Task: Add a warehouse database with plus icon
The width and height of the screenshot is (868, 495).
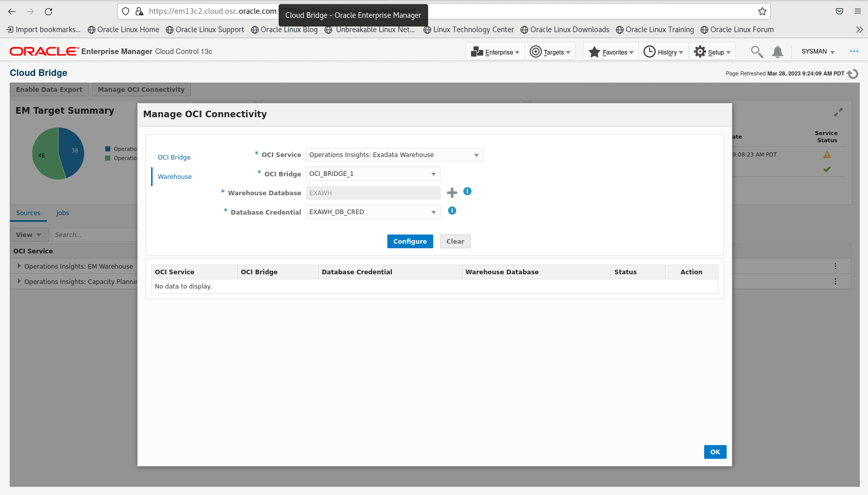Action: pos(452,193)
